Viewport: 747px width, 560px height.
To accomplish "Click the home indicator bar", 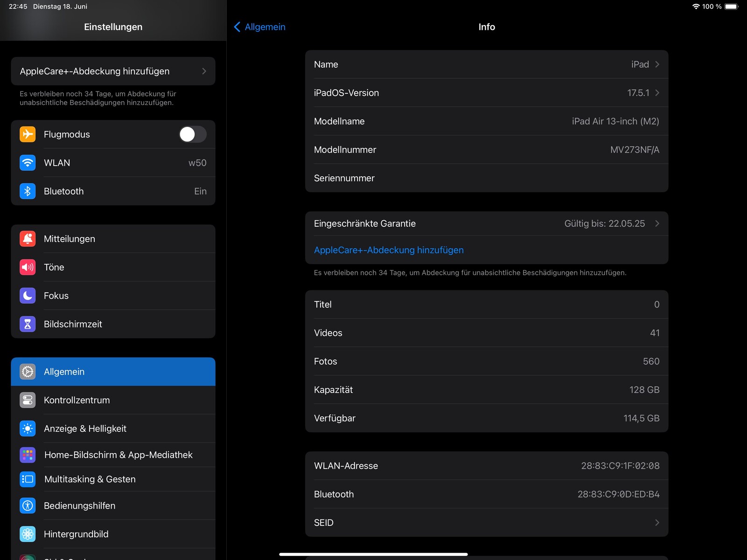I will pyautogui.click(x=373, y=554).
